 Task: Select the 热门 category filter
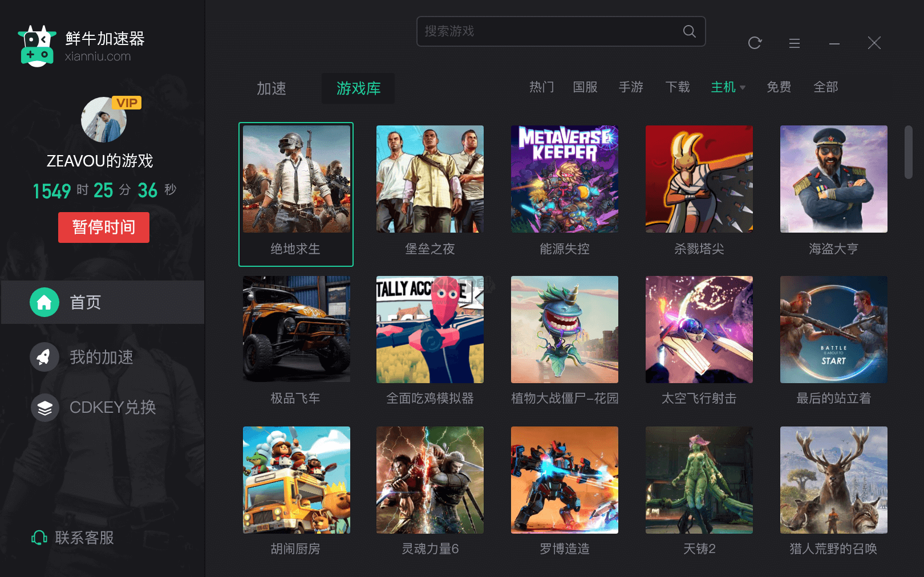541,87
